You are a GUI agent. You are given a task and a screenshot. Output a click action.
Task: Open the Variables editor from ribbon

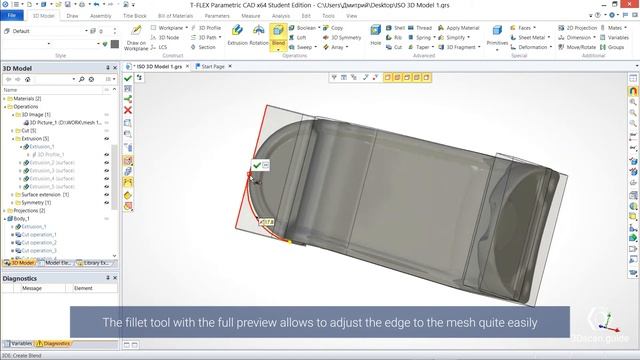click(614, 38)
